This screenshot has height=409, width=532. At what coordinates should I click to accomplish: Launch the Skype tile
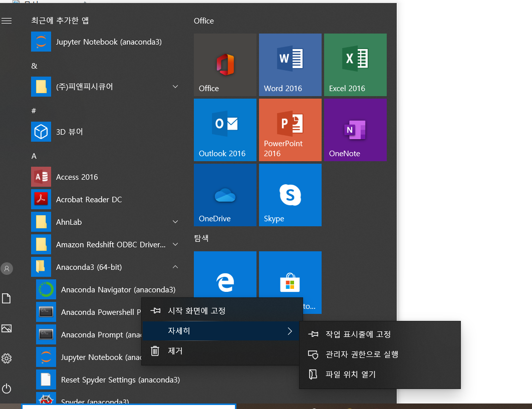290,195
